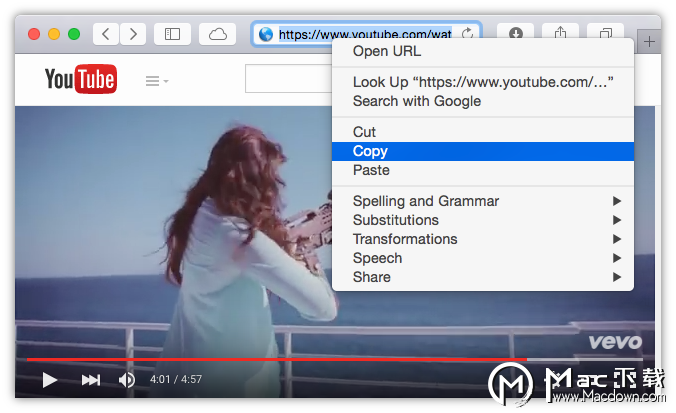Open the YouTube guide hamburger menu
676x413 pixels.
tap(156, 81)
